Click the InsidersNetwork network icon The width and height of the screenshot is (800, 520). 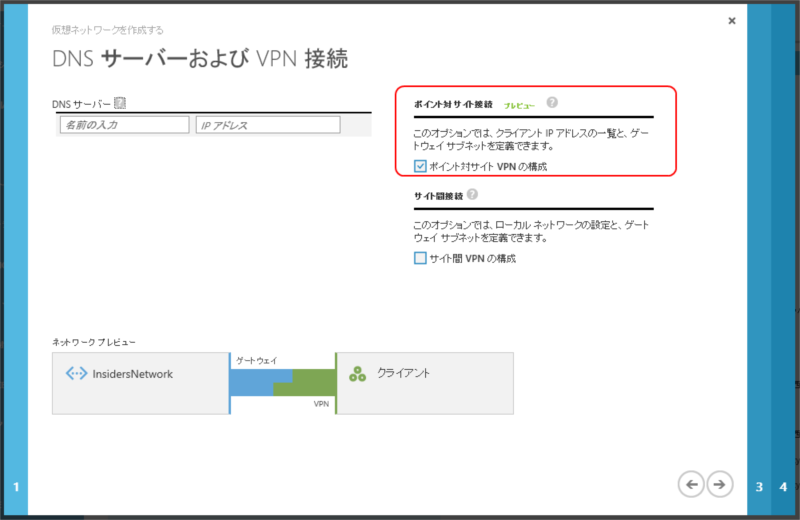click(x=77, y=374)
